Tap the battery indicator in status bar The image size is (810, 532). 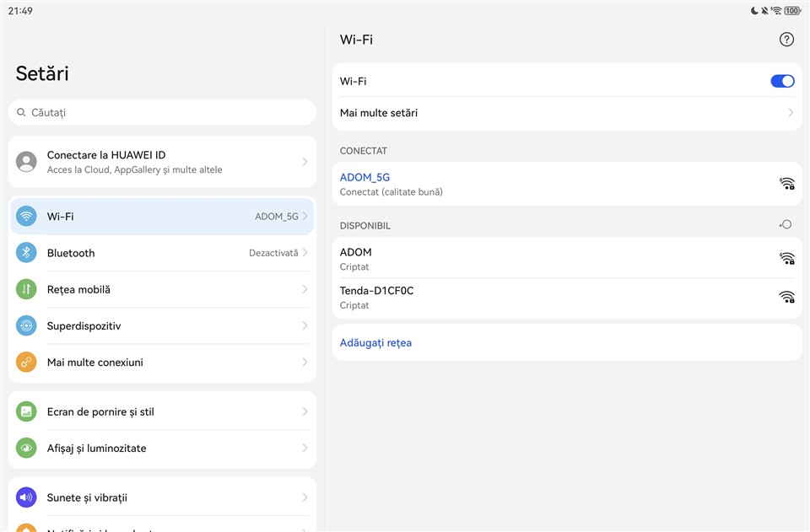point(791,11)
